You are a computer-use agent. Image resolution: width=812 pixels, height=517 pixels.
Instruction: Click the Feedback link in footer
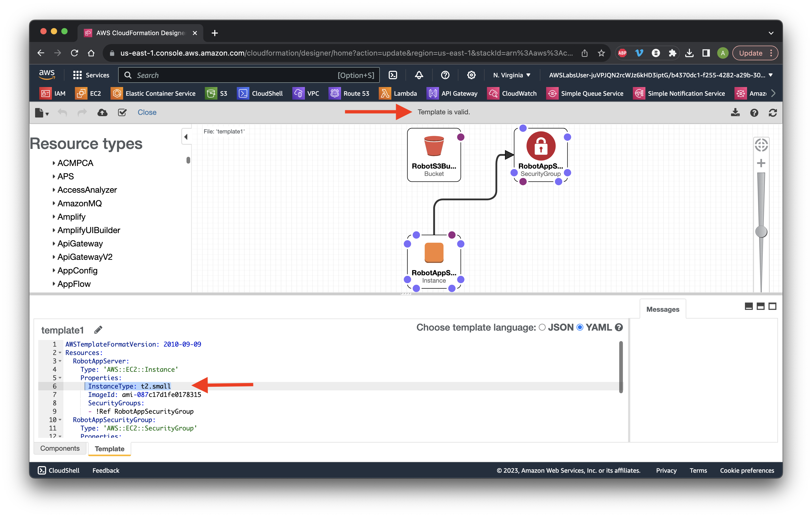pos(106,470)
